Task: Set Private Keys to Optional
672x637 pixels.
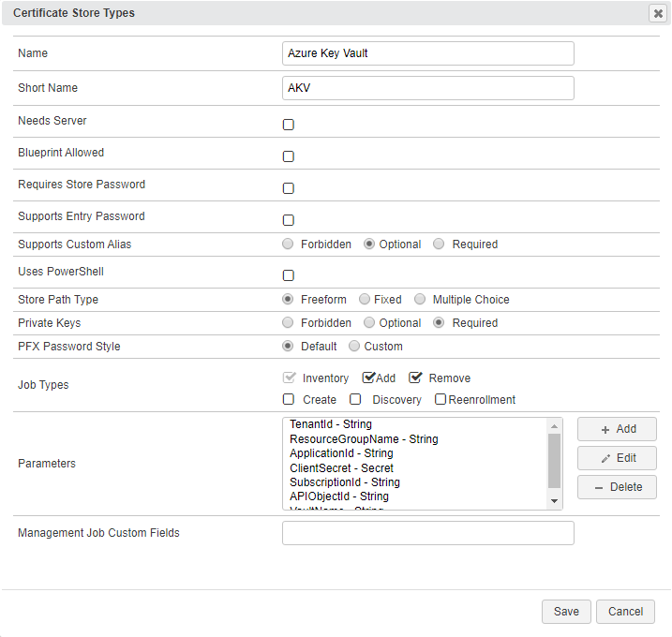Action: (369, 322)
